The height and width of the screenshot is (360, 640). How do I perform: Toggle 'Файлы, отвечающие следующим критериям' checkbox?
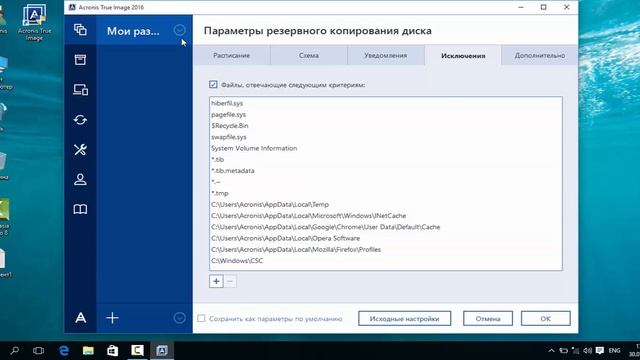[213, 84]
